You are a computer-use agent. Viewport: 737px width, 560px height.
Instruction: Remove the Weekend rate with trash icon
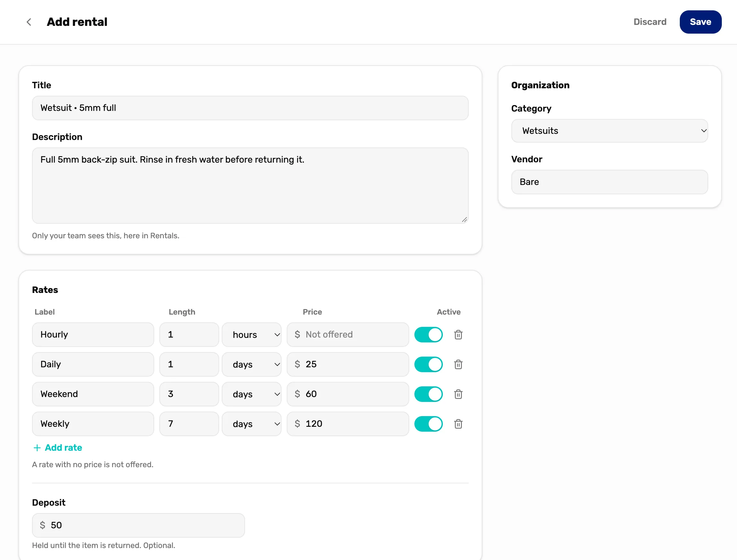(x=458, y=394)
